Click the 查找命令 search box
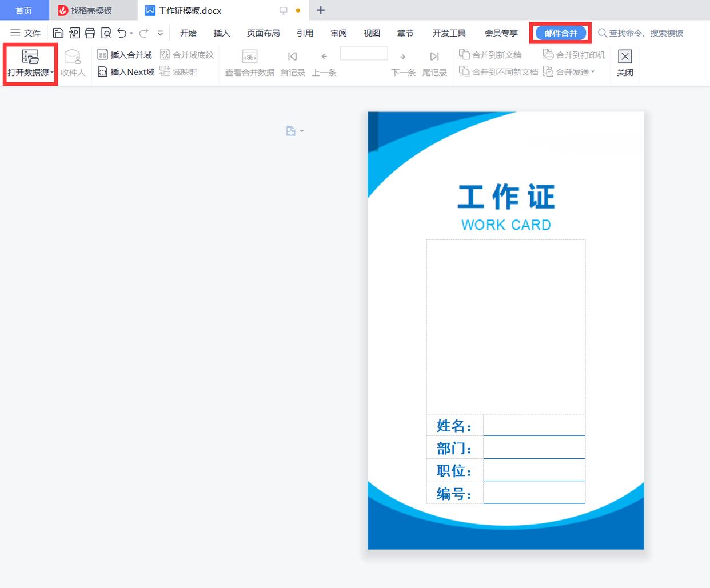The width and height of the screenshot is (710, 588). click(641, 33)
